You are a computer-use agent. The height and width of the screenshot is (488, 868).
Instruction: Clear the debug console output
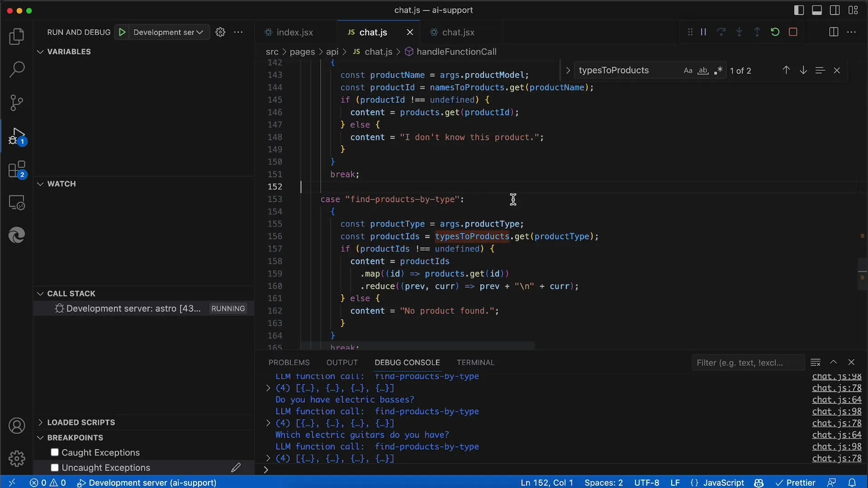pyautogui.click(x=816, y=362)
